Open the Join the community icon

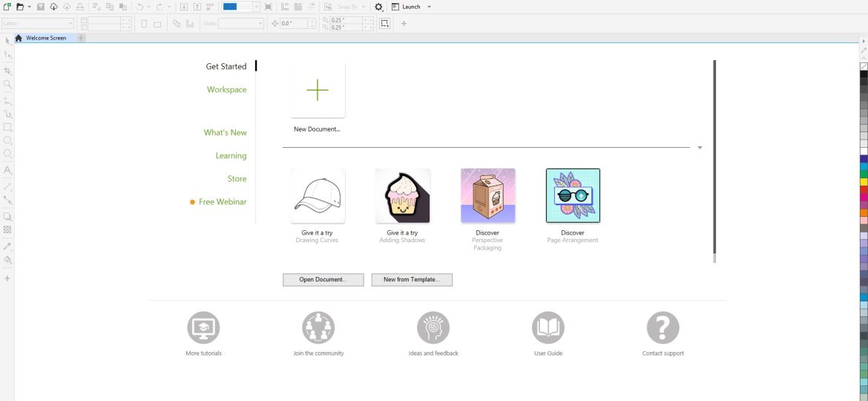pyautogui.click(x=318, y=327)
